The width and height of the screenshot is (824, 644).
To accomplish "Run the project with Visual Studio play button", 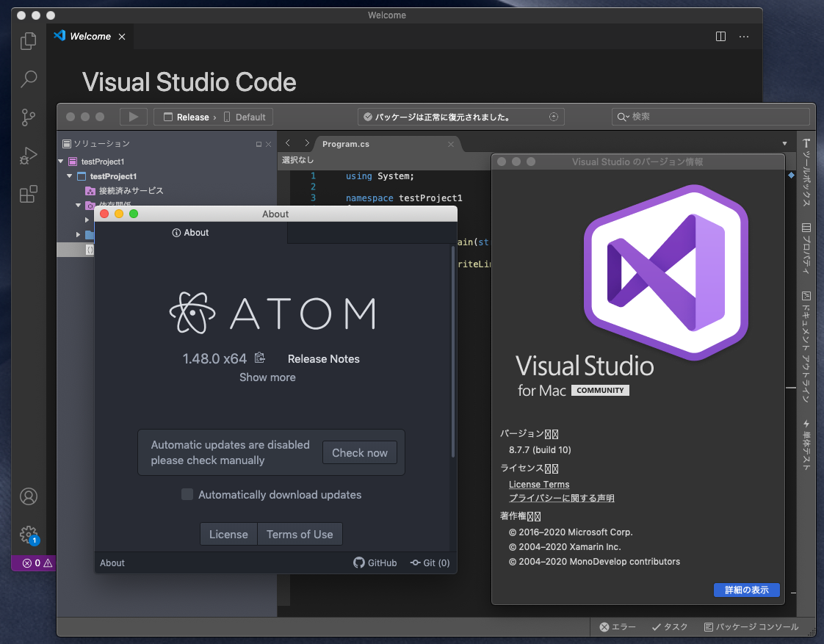I will pyautogui.click(x=134, y=117).
